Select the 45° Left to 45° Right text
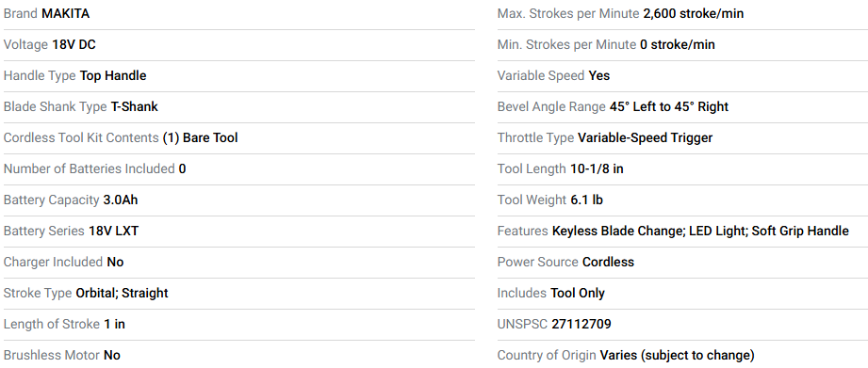This screenshot has width=868, height=368. pos(669,106)
